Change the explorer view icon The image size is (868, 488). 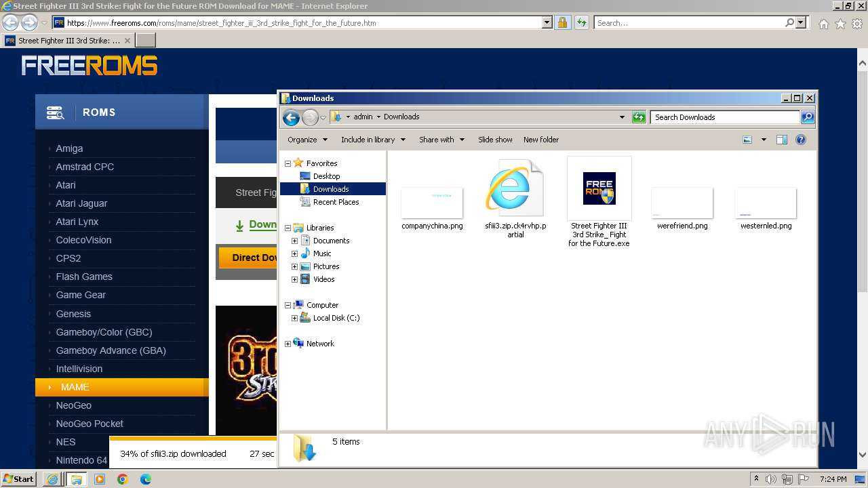[x=747, y=140]
